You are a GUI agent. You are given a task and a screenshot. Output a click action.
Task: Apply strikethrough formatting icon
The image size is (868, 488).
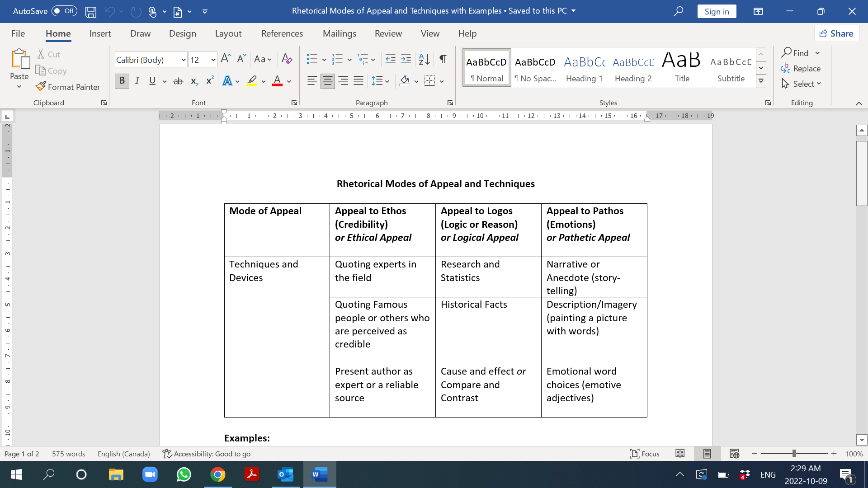178,81
